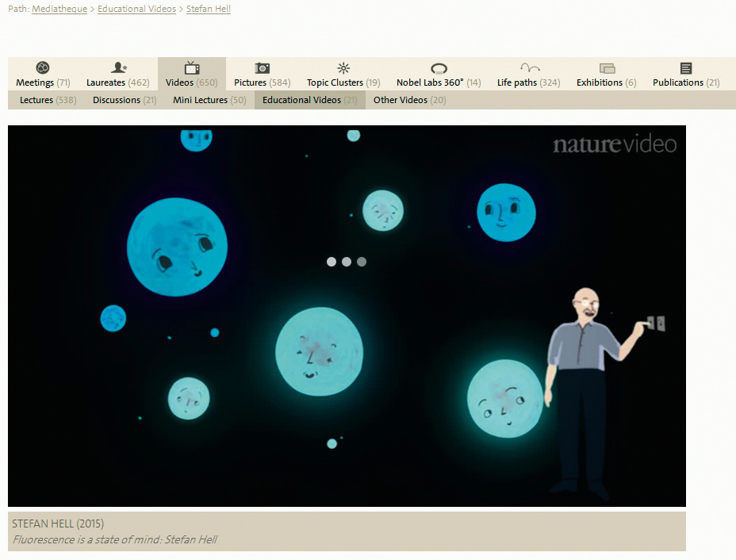Click the Nobel Labs 360° icon
Image resolution: width=736 pixels, height=560 pixels.
(439, 69)
